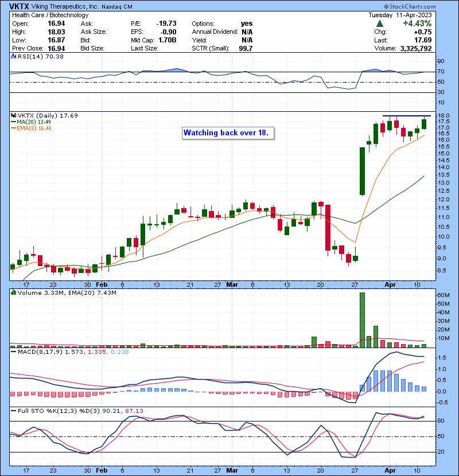Click the High value 18.03

tap(56, 32)
